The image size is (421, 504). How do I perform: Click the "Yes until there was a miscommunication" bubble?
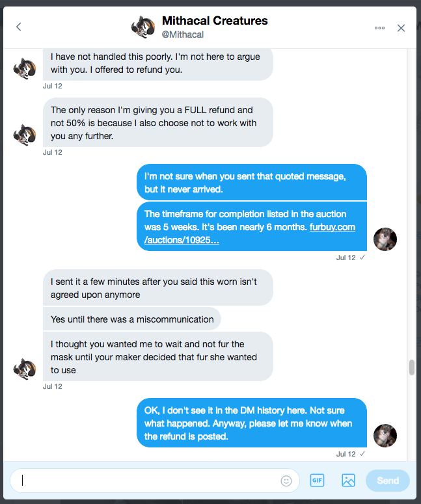(x=132, y=319)
